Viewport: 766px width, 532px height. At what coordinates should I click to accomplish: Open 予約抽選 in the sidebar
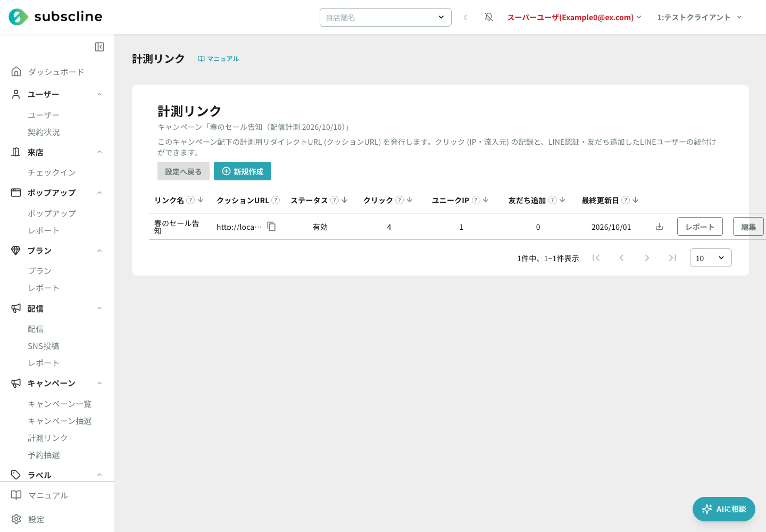pos(44,455)
